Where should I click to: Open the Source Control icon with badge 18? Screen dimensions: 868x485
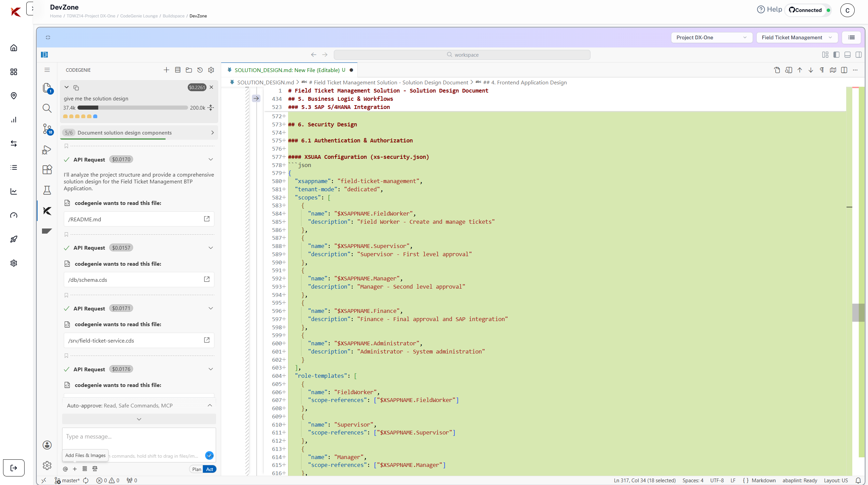(x=47, y=129)
